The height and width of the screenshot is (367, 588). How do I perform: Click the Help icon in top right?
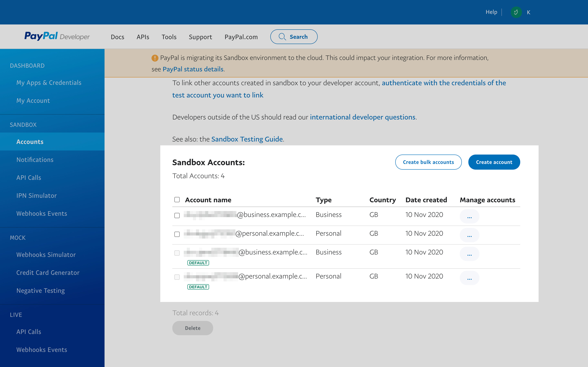coord(491,12)
